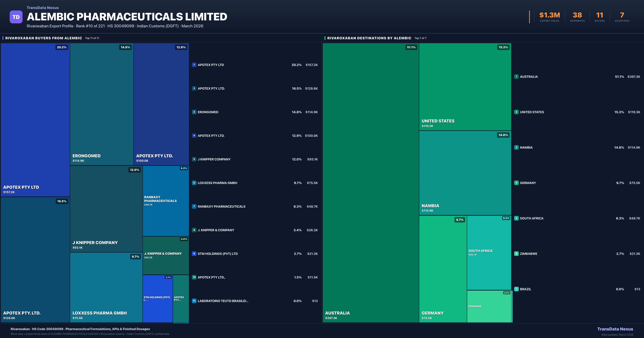Screen dimensions: 644x338
Task: Select the ERONGOMED treemap block
Action: 102,104
